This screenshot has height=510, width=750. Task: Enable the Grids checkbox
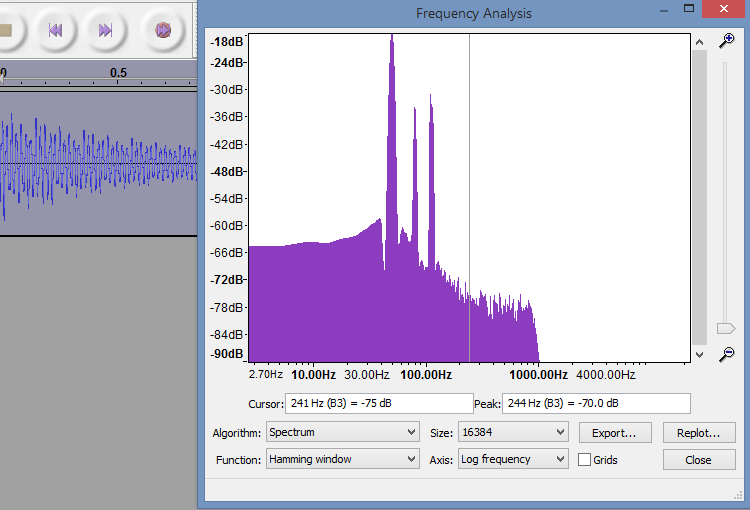[x=584, y=460]
